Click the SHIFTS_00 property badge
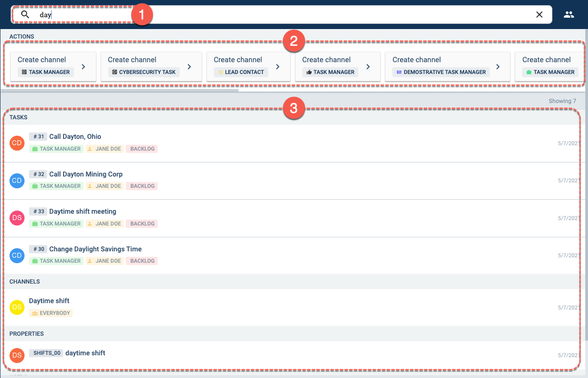Screen dimensions: 588x378 [x=46, y=353]
